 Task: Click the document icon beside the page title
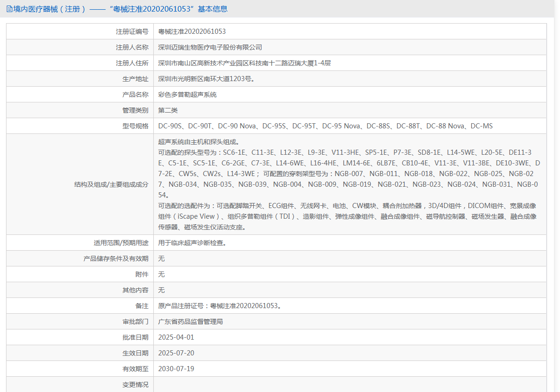[9, 9]
